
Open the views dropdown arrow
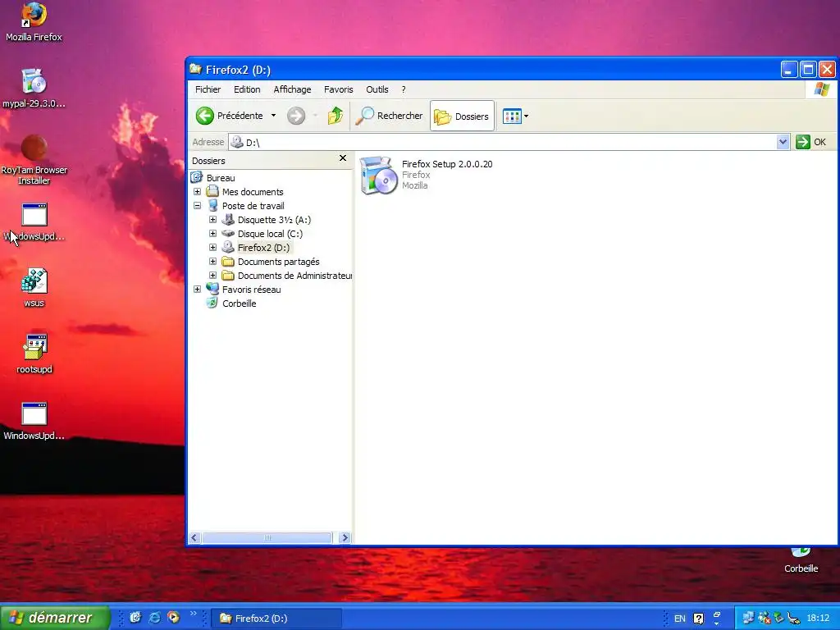526,116
